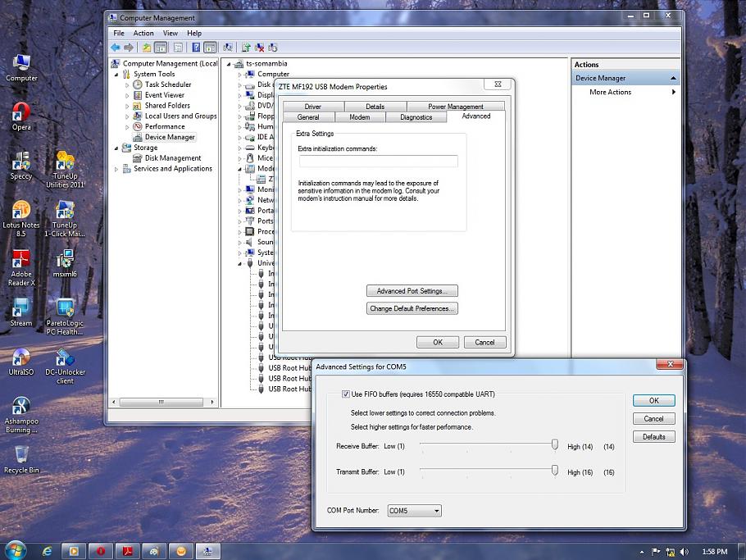Click the Extra initialization commands field
Screen dimensions: 746x560
378,162
